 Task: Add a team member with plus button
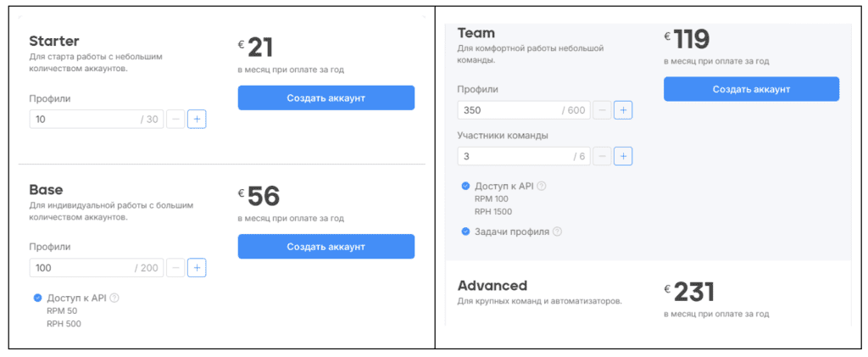(x=623, y=157)
